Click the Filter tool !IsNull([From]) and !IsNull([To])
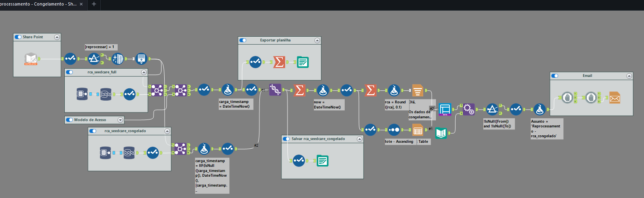The width and height of the screenshot is (644, 198). pos(492,109)
